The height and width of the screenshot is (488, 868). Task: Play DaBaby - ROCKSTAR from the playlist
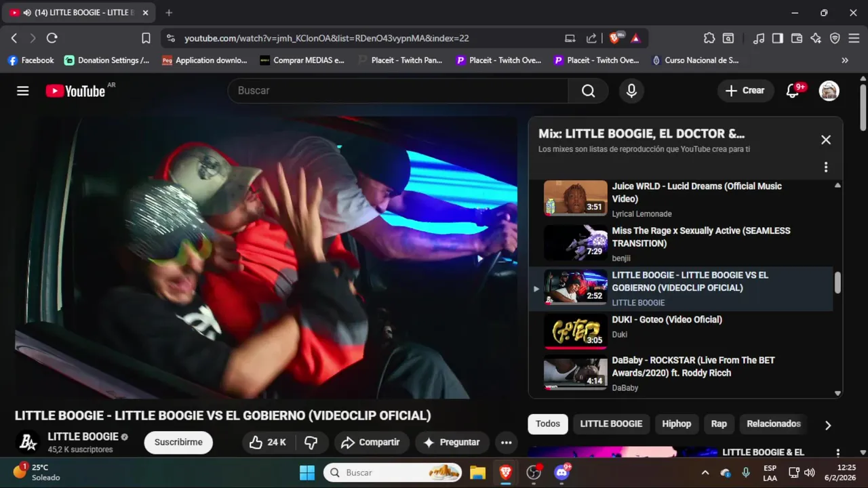click(x=680, y=373)
